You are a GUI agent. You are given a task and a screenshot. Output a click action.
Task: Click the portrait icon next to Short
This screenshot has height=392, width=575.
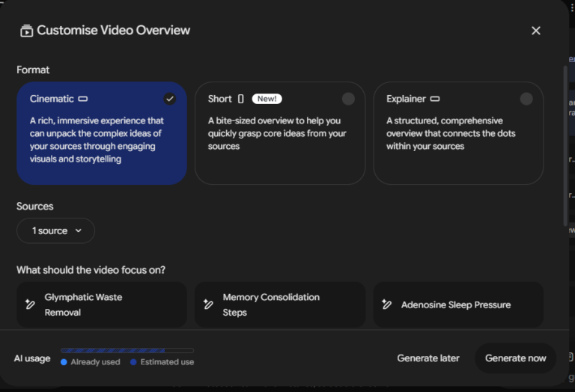tap(240, 99)
